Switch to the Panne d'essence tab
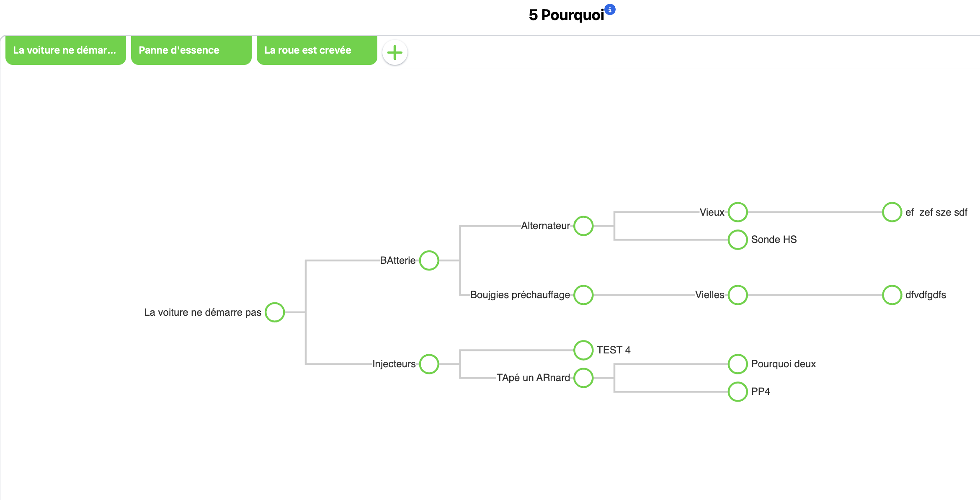This screenshot has height=500, width=980. [191, 50]
